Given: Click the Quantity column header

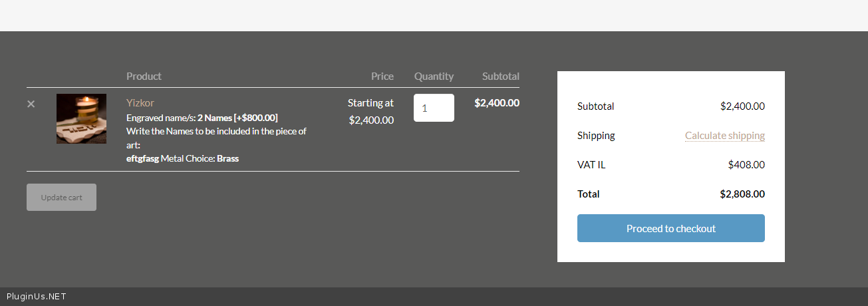Looking at the screenshot, I should [x=434, y=76].
